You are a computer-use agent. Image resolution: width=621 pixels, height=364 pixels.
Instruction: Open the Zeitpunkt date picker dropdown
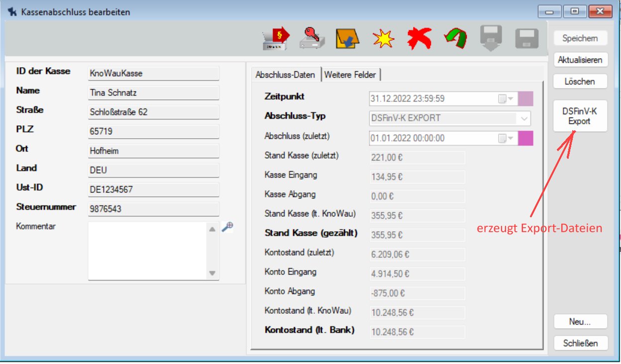(507, 99)
